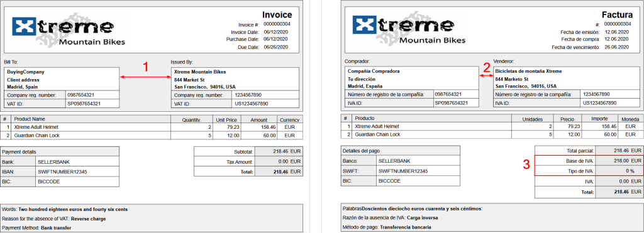Click the red annotation number 3
Image resolution: width=644 pixels, height=233 pixels.
point(526,165)
